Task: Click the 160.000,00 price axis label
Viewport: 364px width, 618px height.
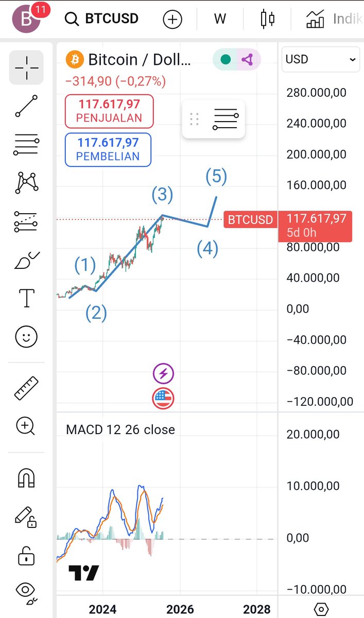Action: click(316, 185)
